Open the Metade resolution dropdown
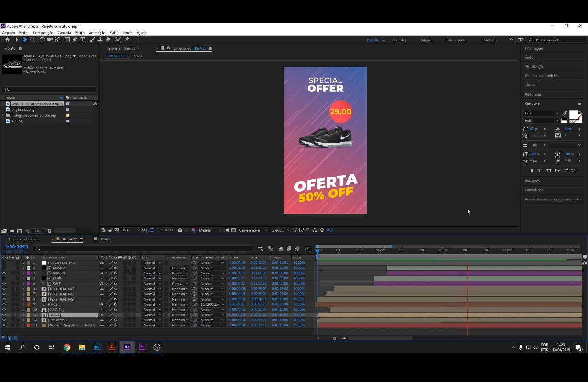The image size is (588, 382). click(210, 230)
